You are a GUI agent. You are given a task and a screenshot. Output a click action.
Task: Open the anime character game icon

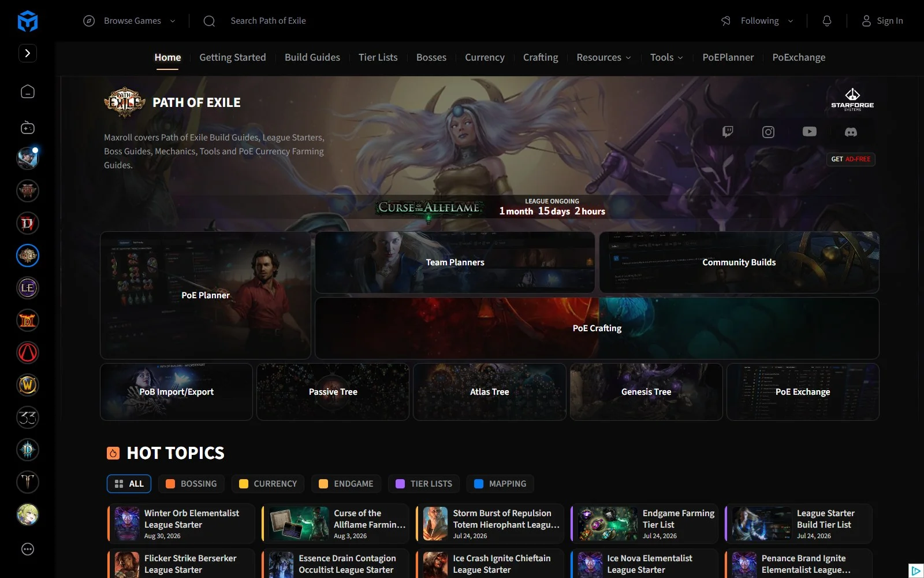coord(28,514)
